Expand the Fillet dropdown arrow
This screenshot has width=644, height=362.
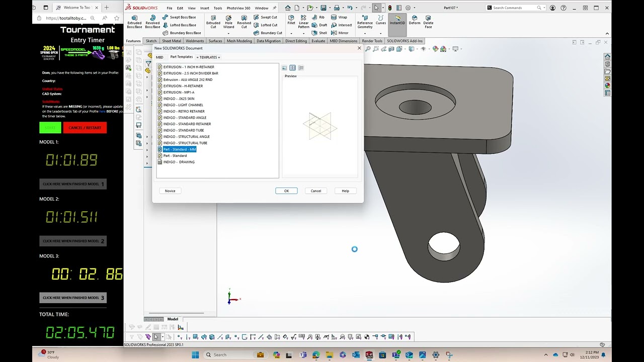click(291, 33)
